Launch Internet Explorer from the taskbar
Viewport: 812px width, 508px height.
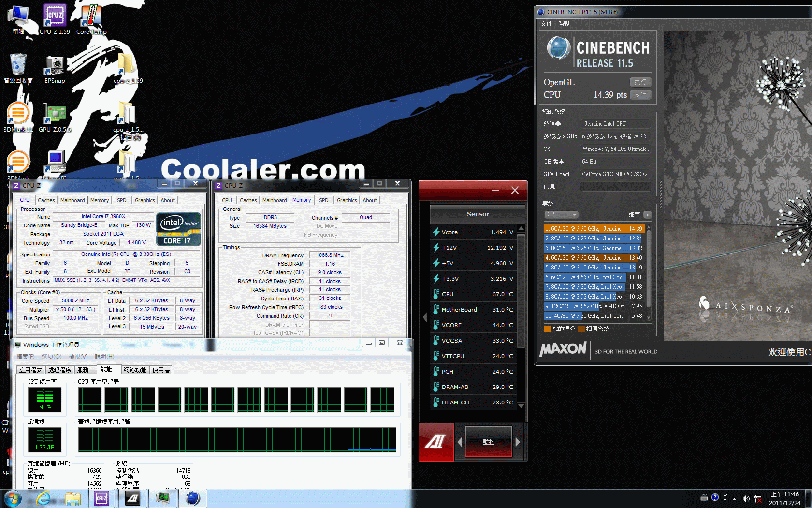[x=43, y=498]
